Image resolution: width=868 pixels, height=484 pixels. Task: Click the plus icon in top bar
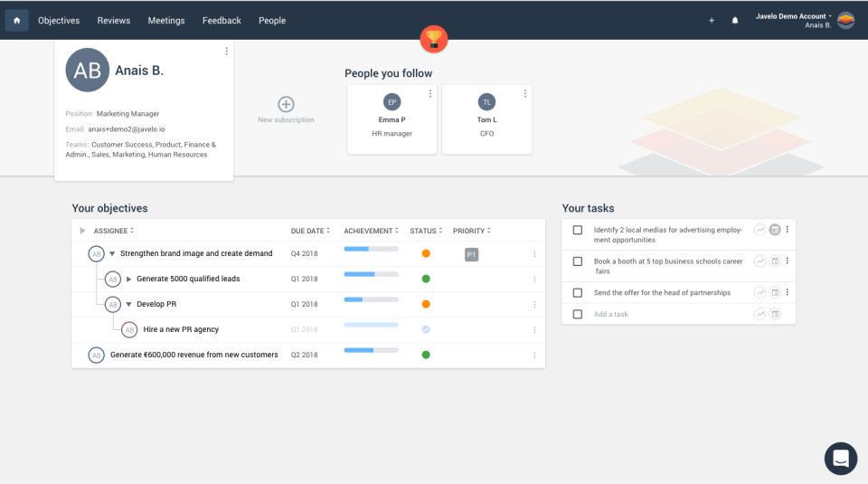pyautogui.click(x=712, y=20)
